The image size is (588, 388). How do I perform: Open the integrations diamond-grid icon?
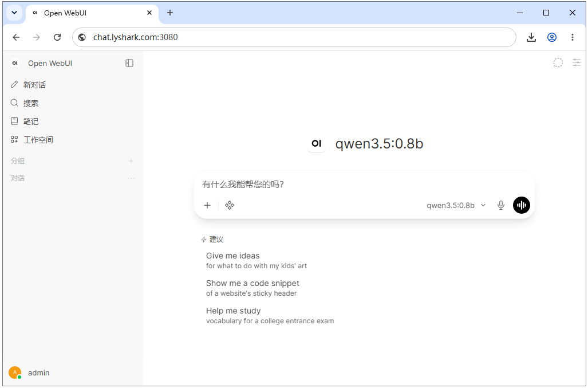click(230, 205)
